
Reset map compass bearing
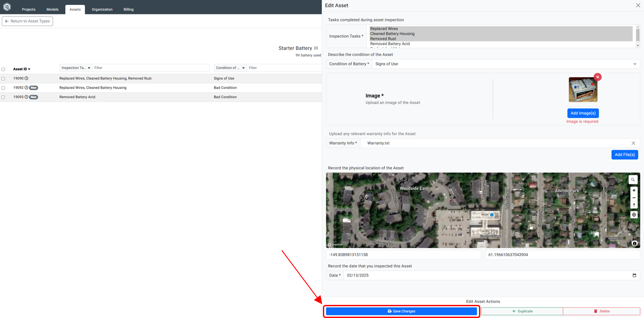coord(634,205)
